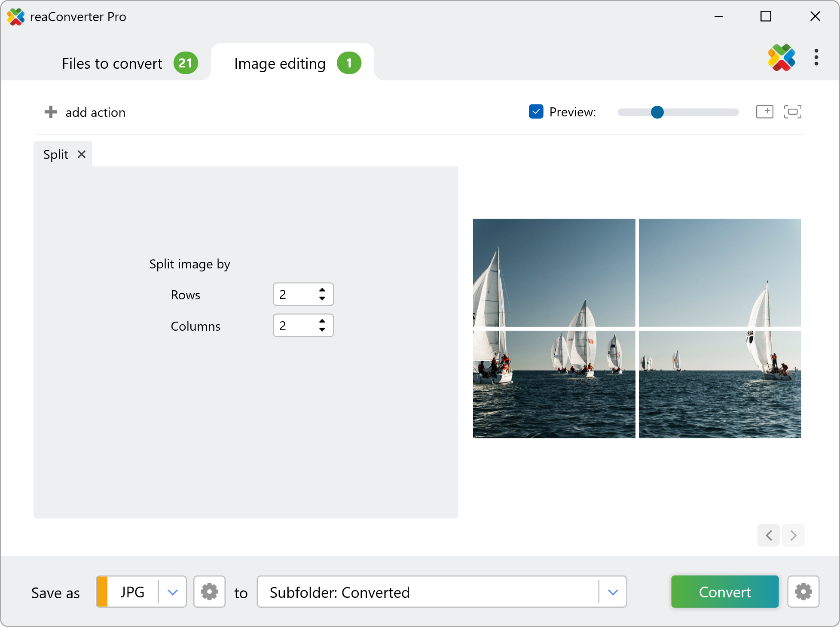Image resolution: width=840 pixels, height=627 pixels.
Task: Click the plus icon beside add action
Action: pos(51,112)
